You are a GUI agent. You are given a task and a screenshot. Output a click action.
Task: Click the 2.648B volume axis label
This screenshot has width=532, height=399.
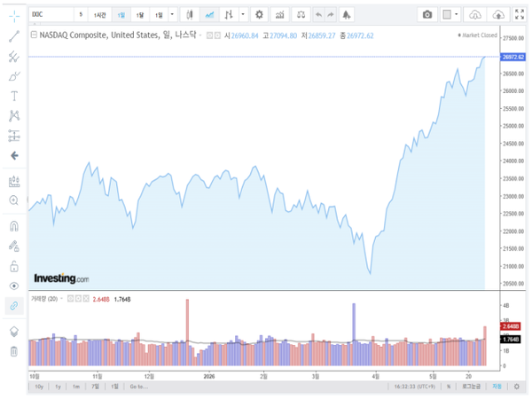(511, 326)
